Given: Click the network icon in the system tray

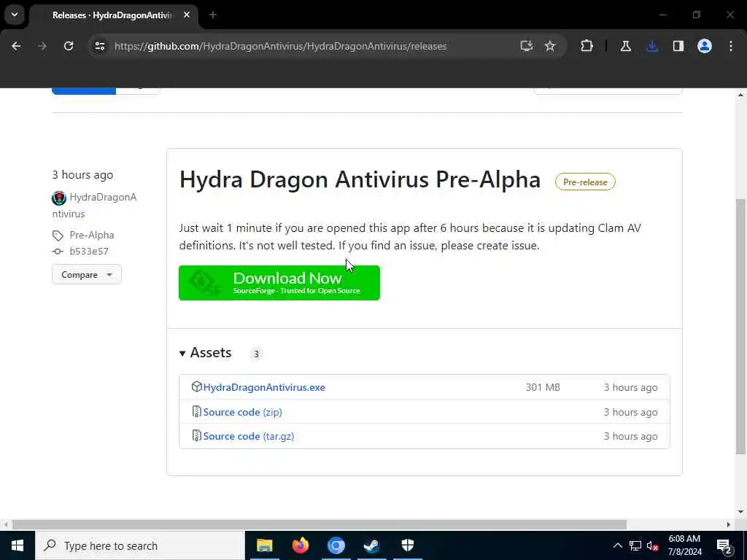Looking at the screenshot, I should click(635, 545).
